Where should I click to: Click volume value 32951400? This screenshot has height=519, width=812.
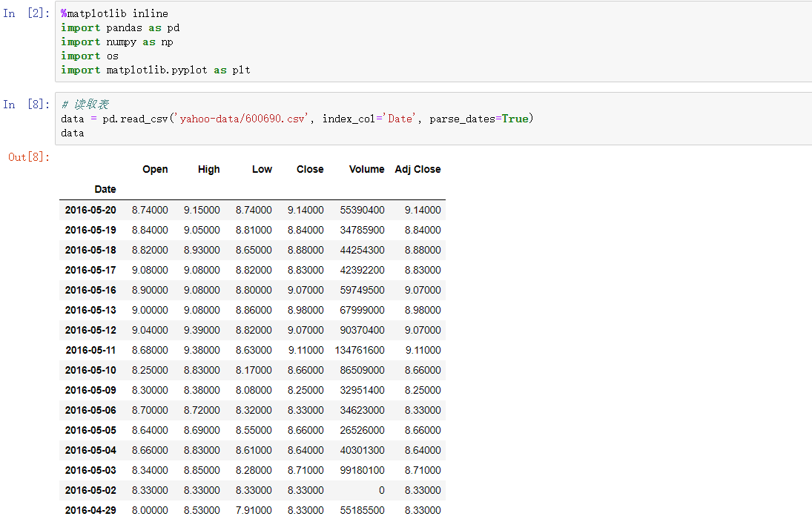click(x=363, y=390)
